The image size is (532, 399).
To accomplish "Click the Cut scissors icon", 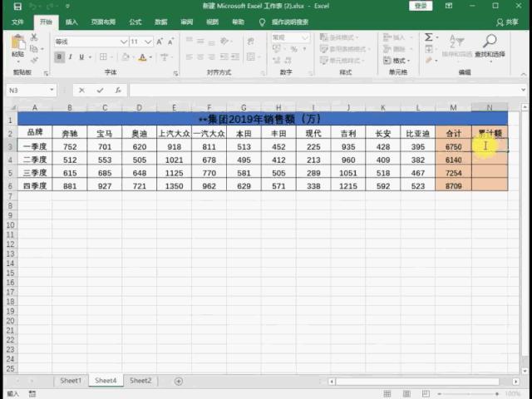I will tap(34, 37).
